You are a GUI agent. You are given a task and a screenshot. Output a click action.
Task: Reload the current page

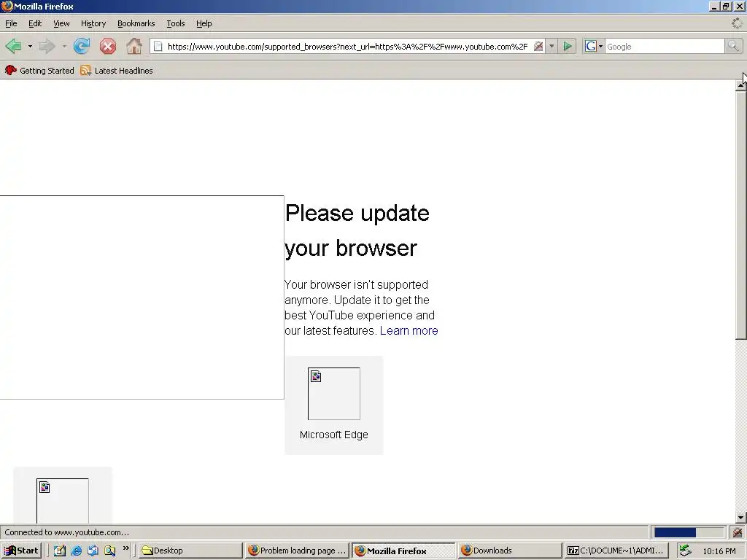[x=82, y=46]
